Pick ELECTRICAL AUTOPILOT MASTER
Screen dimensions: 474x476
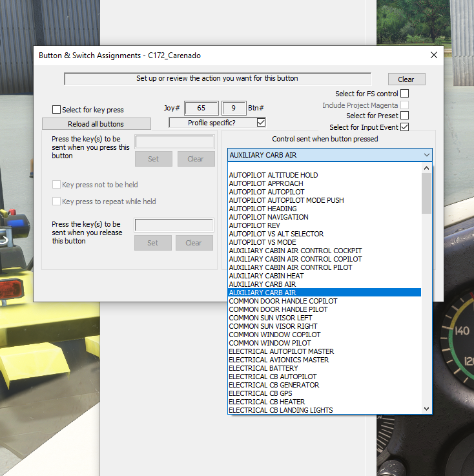[324, 351]
